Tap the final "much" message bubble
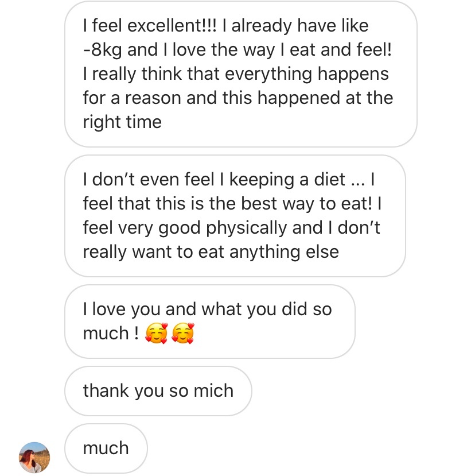Screen dimensions: 475x476 tap(106, 448)
